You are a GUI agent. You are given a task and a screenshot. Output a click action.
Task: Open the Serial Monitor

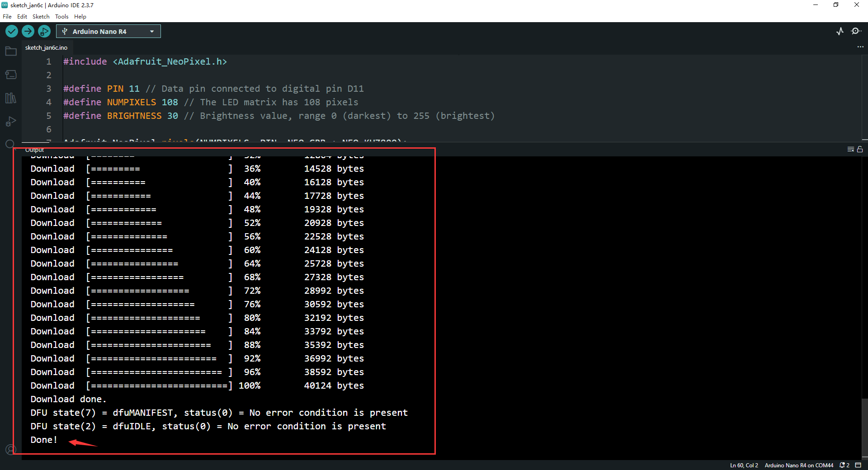pos(856,31)
